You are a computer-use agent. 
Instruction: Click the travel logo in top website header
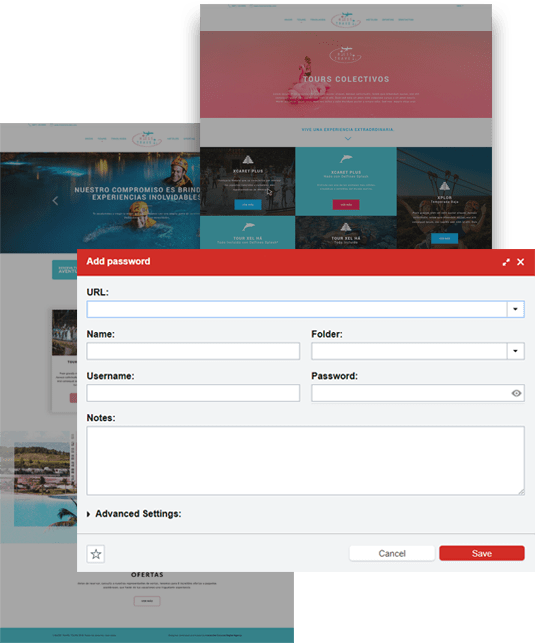point(346,20)
